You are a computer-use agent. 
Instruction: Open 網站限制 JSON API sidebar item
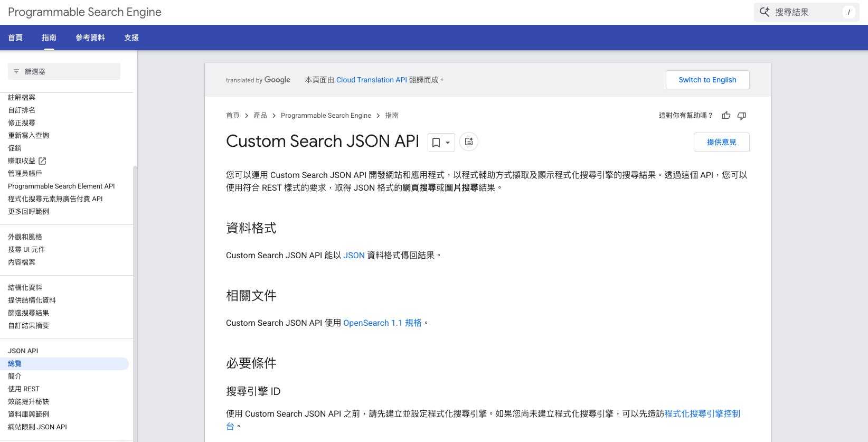37,427
